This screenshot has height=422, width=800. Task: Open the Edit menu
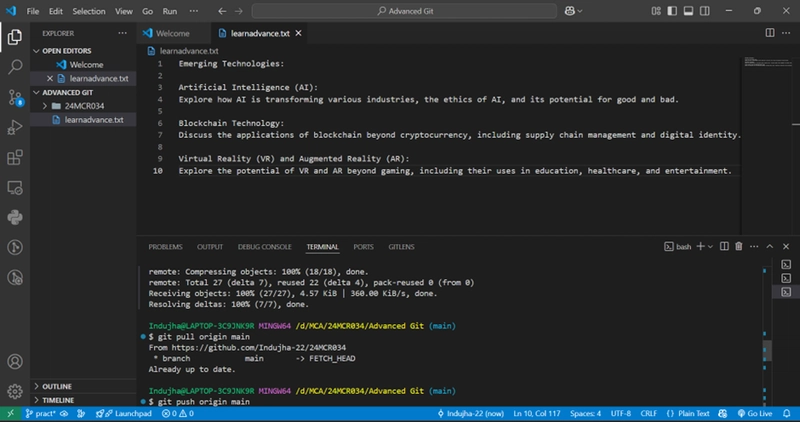click(56, 11)
